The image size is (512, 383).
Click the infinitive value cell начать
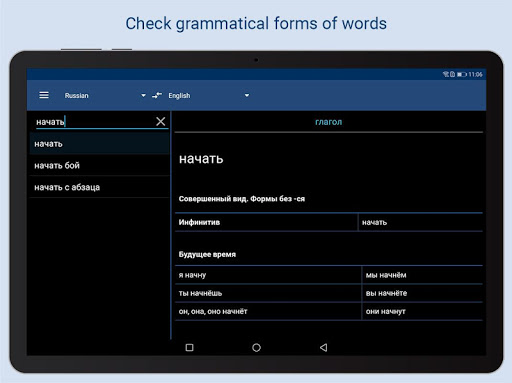420,222
